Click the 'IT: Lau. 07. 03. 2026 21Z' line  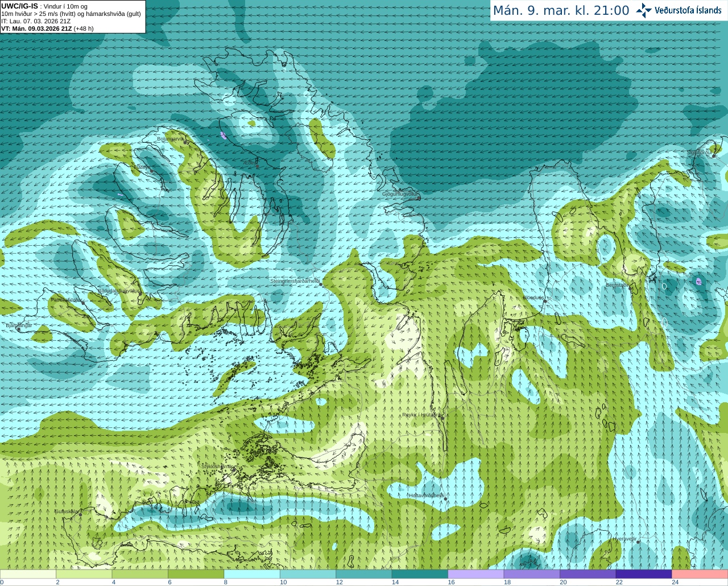pos(36,21)
